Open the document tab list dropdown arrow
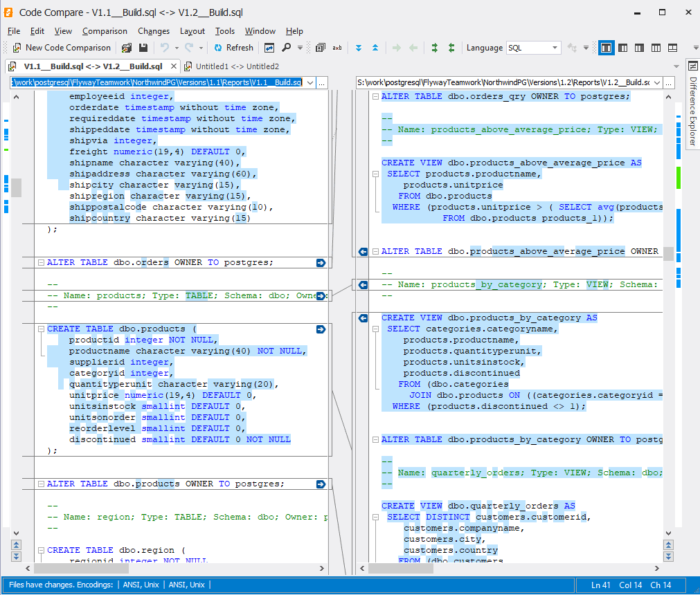The image size is (700, 595). point(676,66)
